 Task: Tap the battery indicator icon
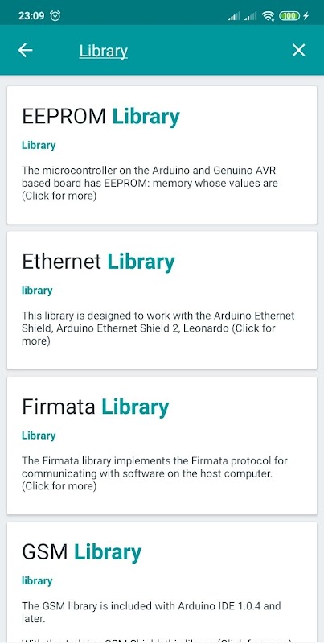pyautogui.click(x=289, y=16)
